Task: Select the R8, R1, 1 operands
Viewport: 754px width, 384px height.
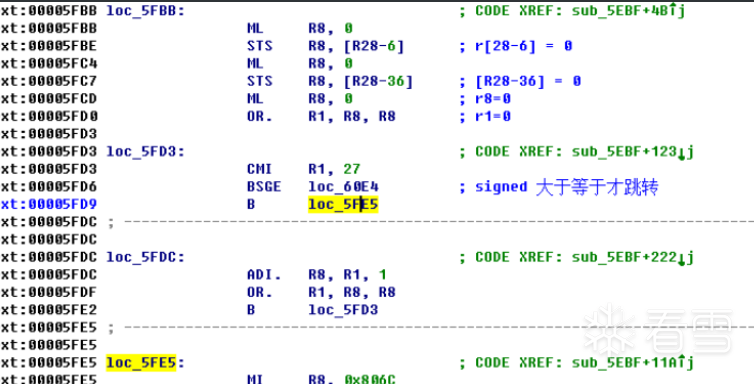Action: tap(348, 275)
